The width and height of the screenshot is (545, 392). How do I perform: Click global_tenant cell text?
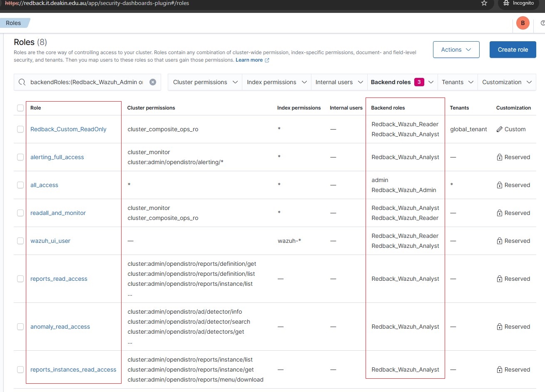(x=468, y=129)
